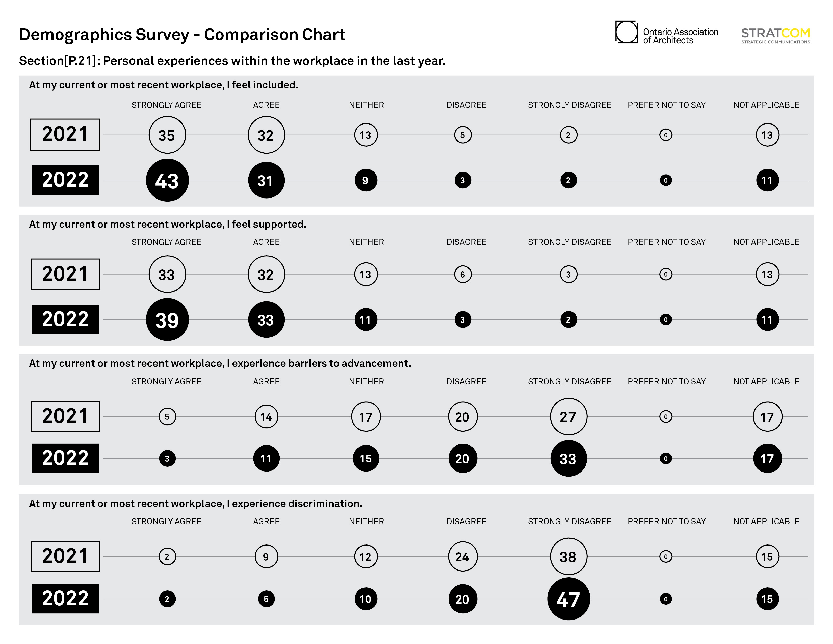Select the outlined 35 Strongly Agree circle
The image size is (833, 644).
point(167,135)
